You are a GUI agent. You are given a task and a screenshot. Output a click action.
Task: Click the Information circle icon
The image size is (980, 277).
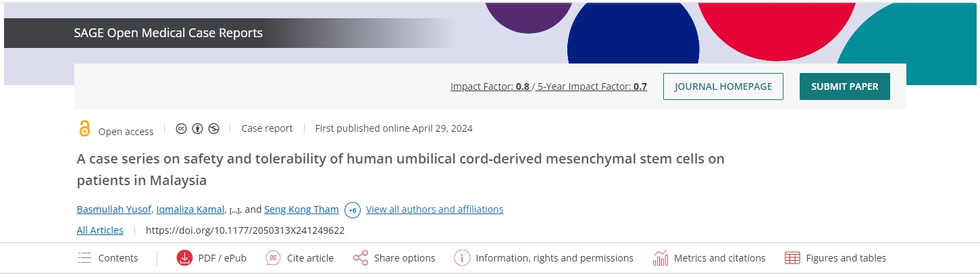[462, 258]
